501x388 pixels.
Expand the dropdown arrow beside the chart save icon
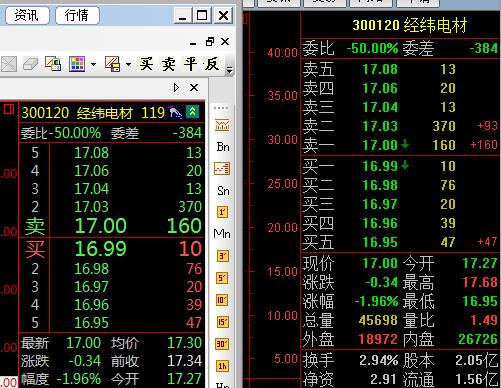[x=129, y=64]
